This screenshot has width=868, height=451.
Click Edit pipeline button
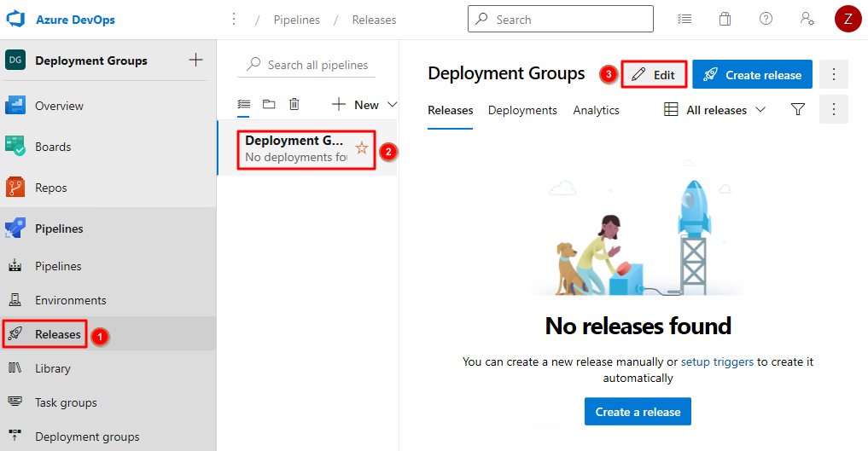pos(654,75)
